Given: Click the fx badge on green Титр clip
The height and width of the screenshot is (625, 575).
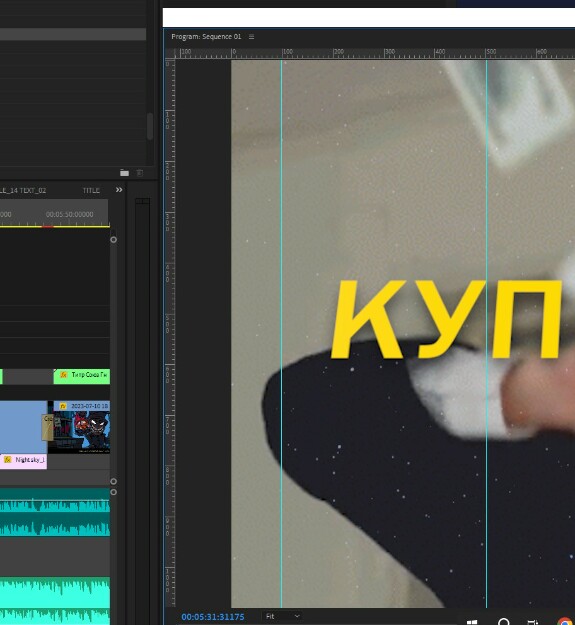Looking at the screenshot, I should coord(63,375).
